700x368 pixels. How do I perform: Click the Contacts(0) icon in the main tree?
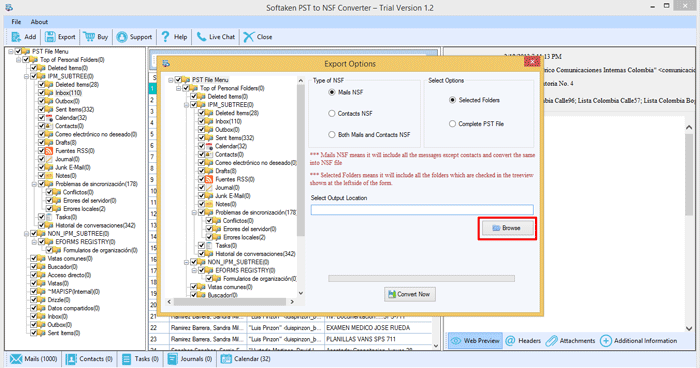(x=49, y=126)
